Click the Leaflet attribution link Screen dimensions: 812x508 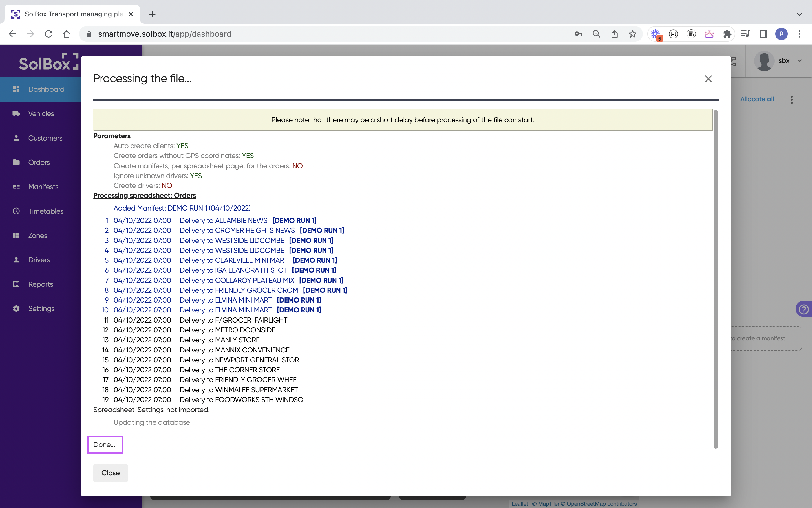519,504
